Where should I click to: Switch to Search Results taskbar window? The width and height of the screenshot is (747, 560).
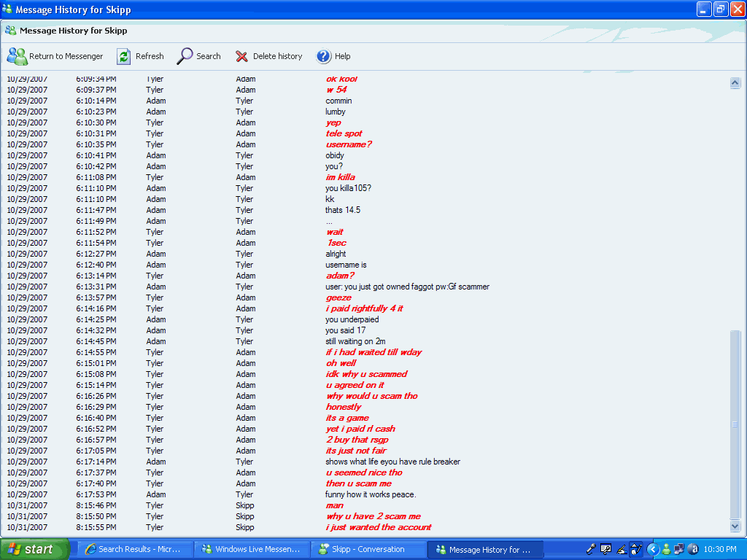coord(131,549)
